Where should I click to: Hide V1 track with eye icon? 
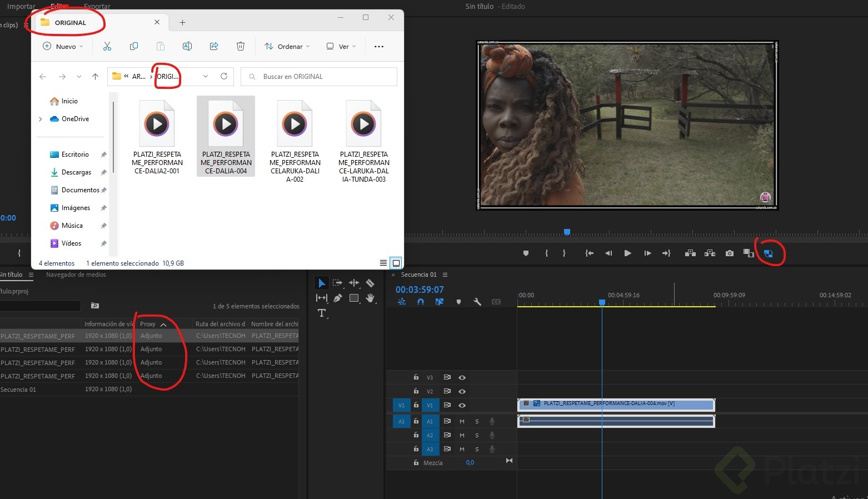(x=462, y=406)
